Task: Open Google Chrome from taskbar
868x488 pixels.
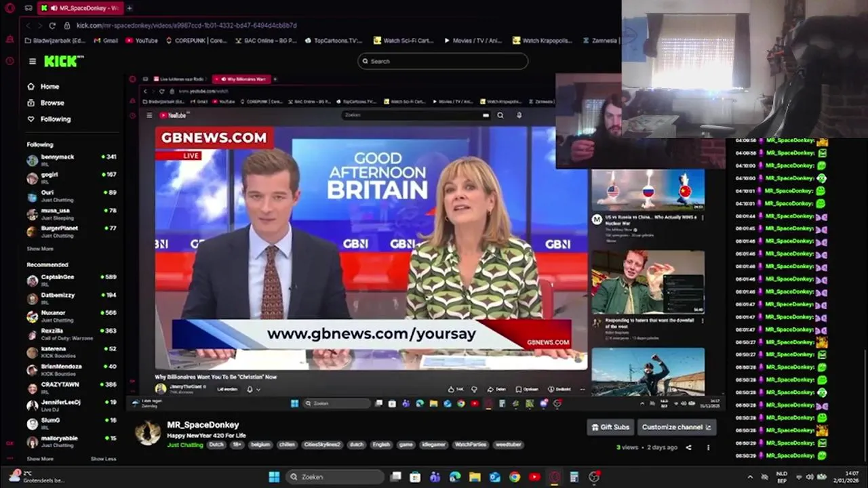Action: click(515, 477)
